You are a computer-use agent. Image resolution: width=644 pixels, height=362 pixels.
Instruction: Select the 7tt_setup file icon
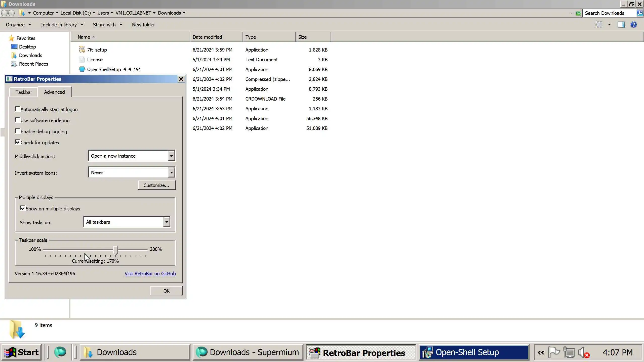pyautogui.click(x=82, y=50)
